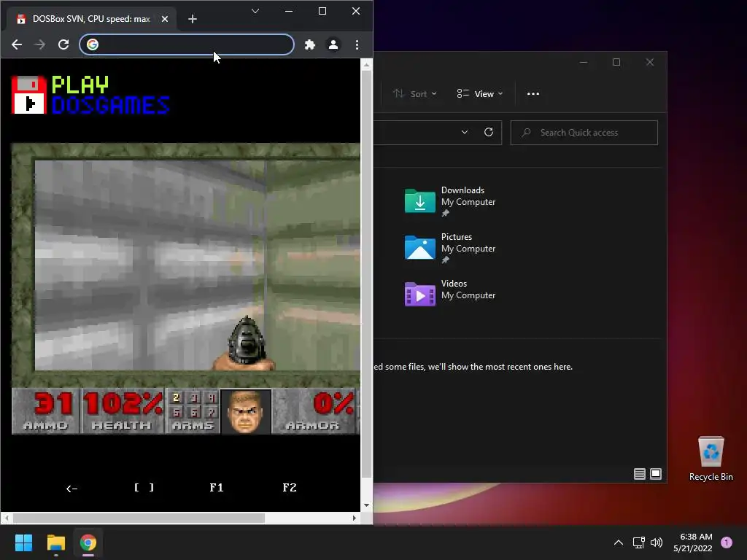
Task: Open volume control in system tray
Action: 657,542
